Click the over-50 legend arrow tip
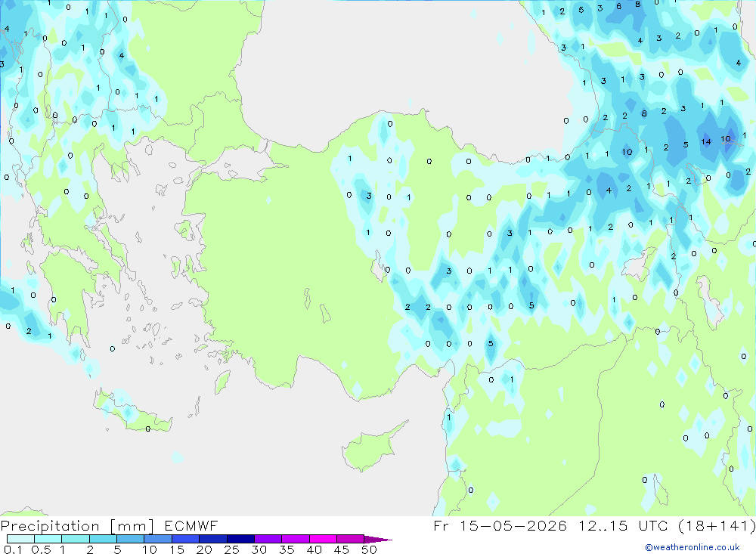 pos(378,540)
